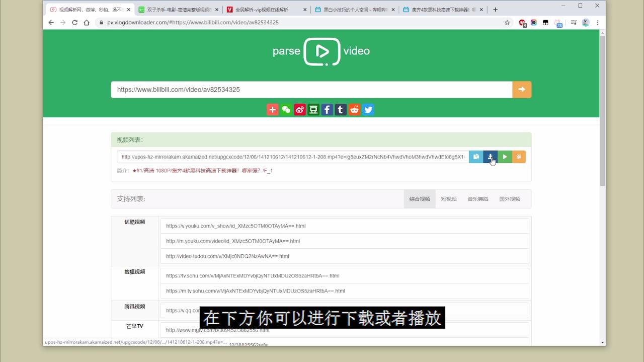Viewport: 644px width, 362px height.
Task: Share via the Facebook icon
Action: click(327, 110)
